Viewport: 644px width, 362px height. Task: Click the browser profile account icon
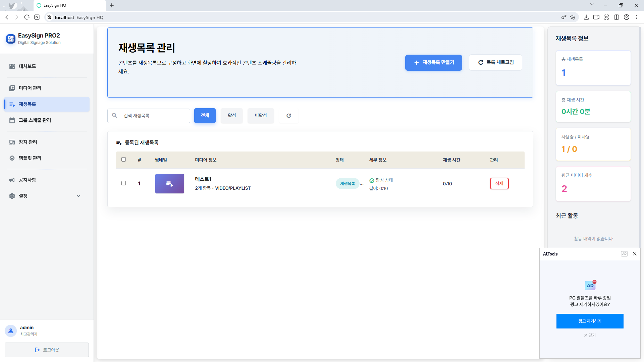click(626, 17)
